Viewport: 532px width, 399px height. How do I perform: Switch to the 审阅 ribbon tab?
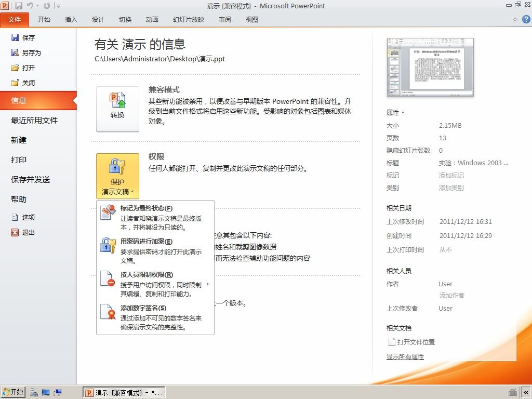click(225, 20)
